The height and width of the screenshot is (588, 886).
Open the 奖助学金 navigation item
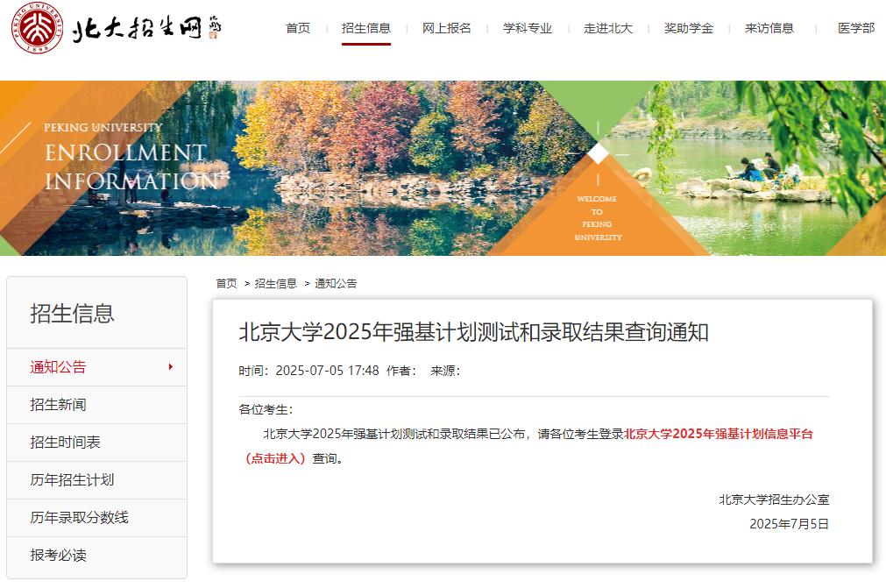(689, 28)
